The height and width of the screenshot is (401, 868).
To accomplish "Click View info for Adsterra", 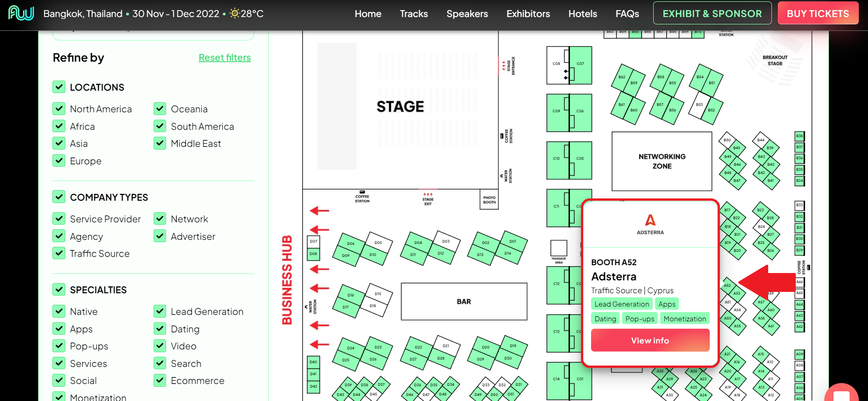I will [x=650, y=340].
